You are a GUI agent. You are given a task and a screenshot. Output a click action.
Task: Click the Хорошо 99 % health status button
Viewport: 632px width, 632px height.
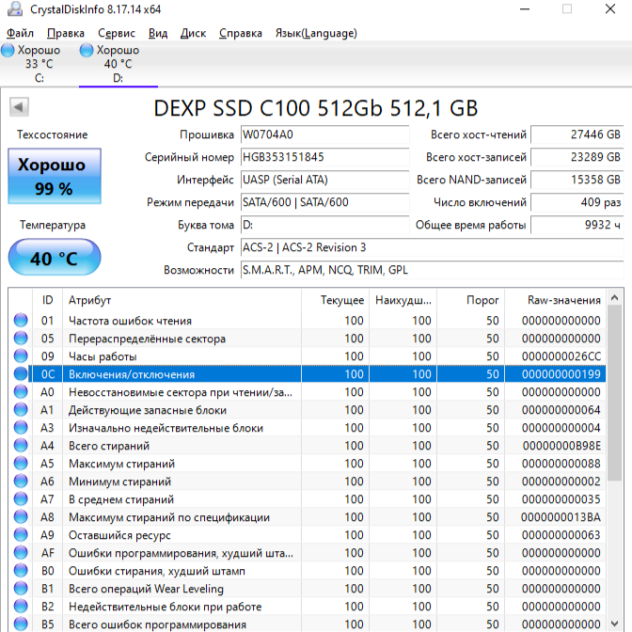pos(54,176)
